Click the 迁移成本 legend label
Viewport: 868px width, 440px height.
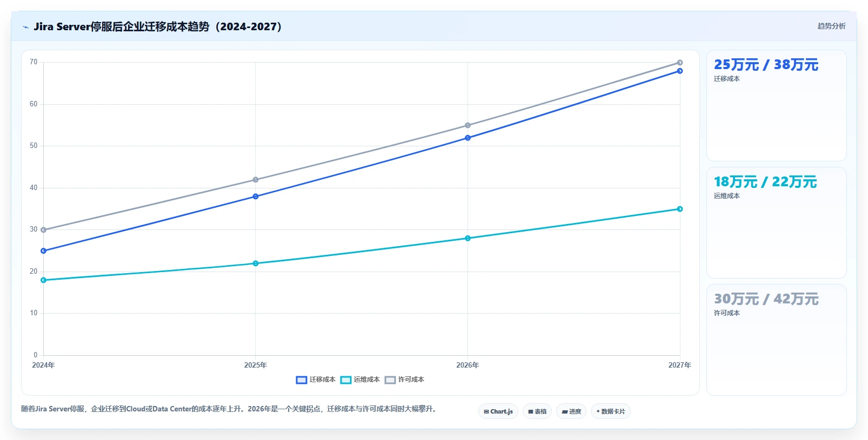click(x=322, y=380)
